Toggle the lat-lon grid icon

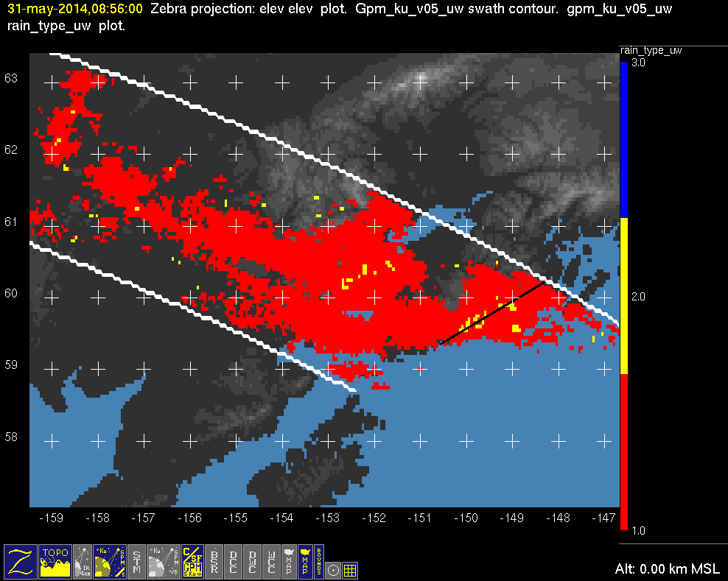coord(350,570)
